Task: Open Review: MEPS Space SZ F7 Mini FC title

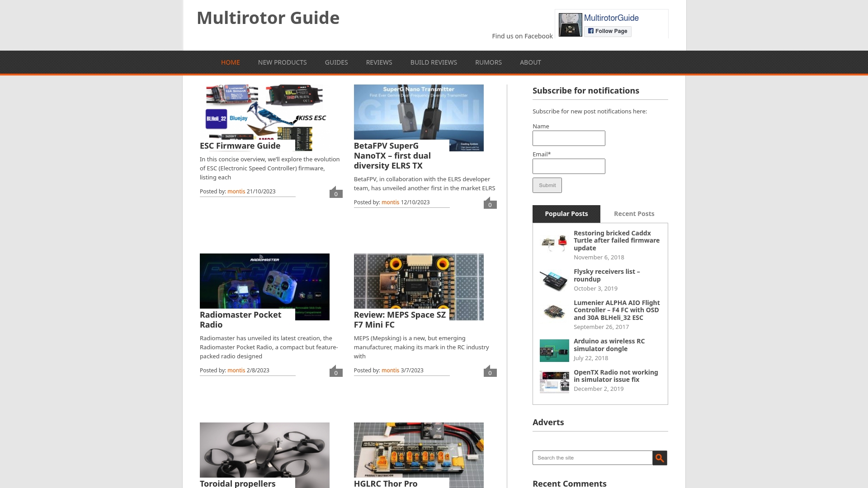Action: pyautogui.click(x=400, y=320)
